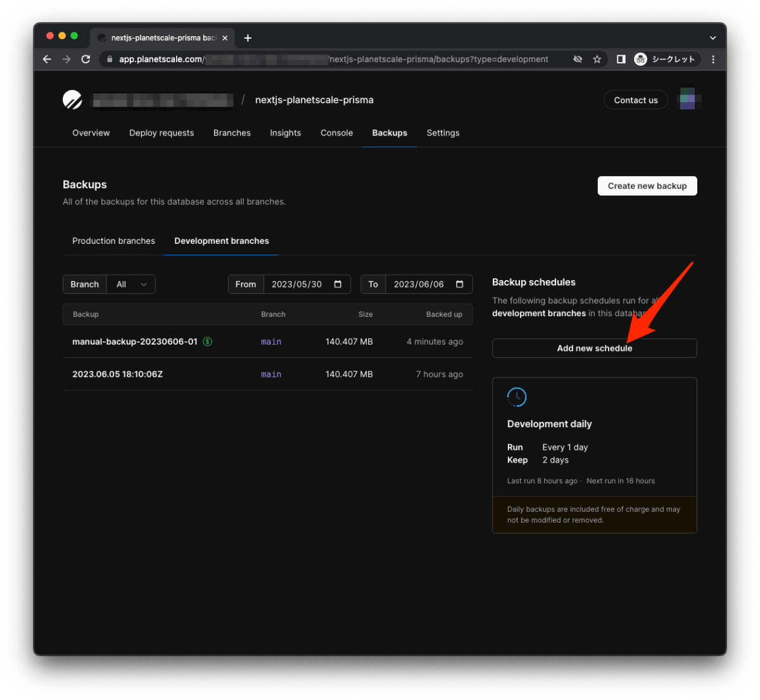Click the Add new schedule button

(594, 348)
